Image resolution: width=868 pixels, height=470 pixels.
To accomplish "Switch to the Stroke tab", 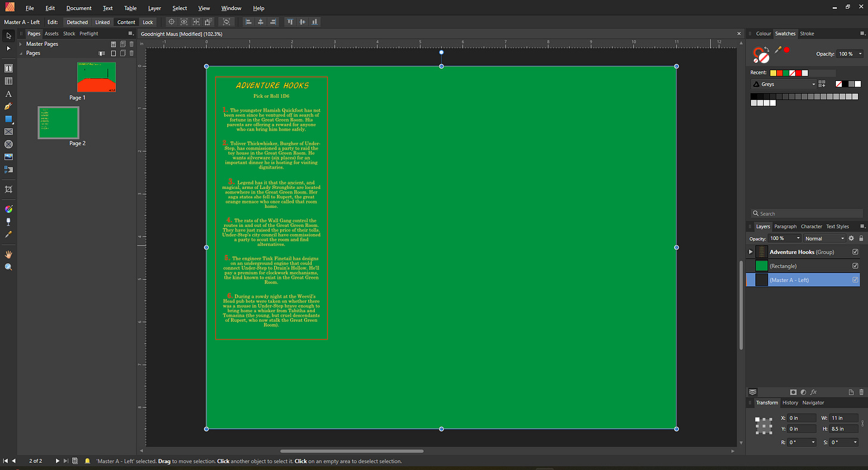I will pos(807,34).
